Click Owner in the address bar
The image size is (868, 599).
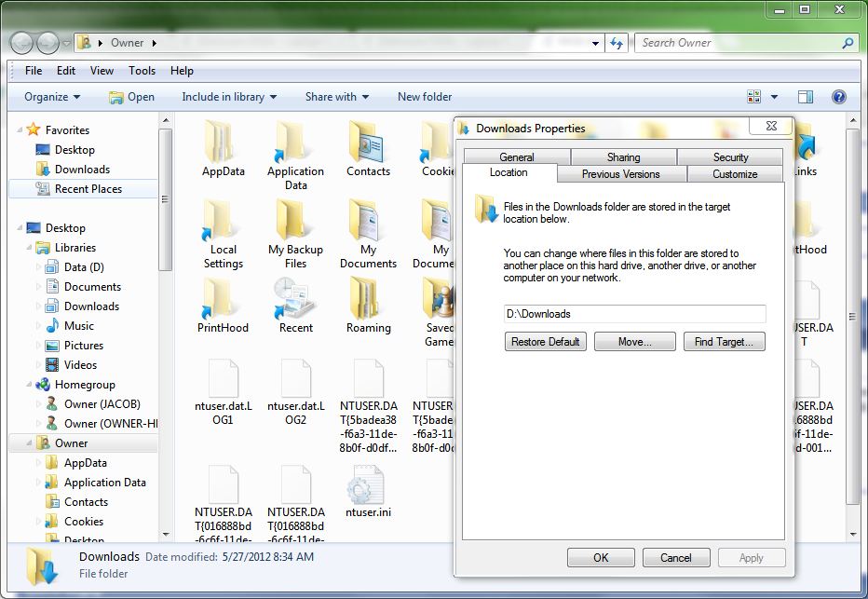127,43
